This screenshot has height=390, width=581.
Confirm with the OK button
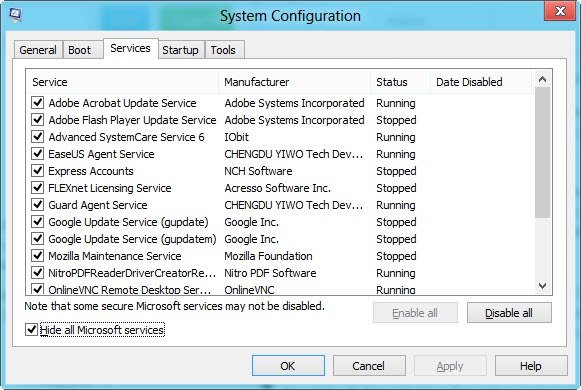tap(288, 366)
